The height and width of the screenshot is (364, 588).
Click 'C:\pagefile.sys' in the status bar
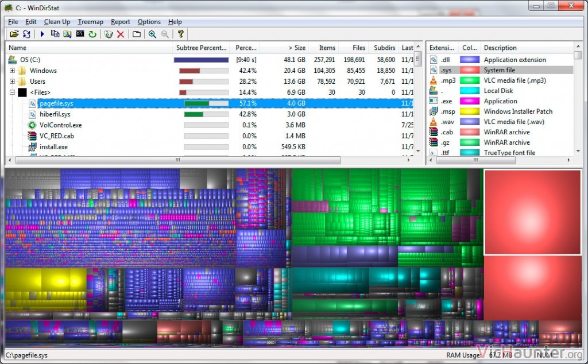coord(26,355)
